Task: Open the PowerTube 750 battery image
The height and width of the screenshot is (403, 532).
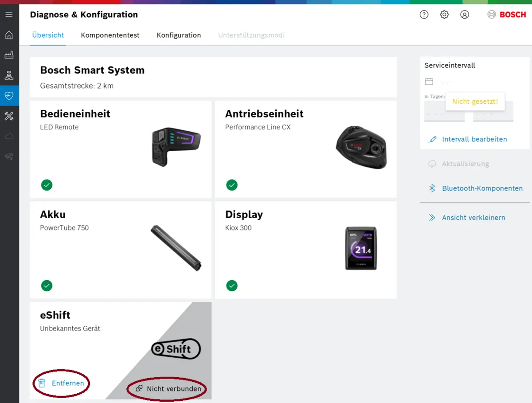Action: tap(176, 248)
